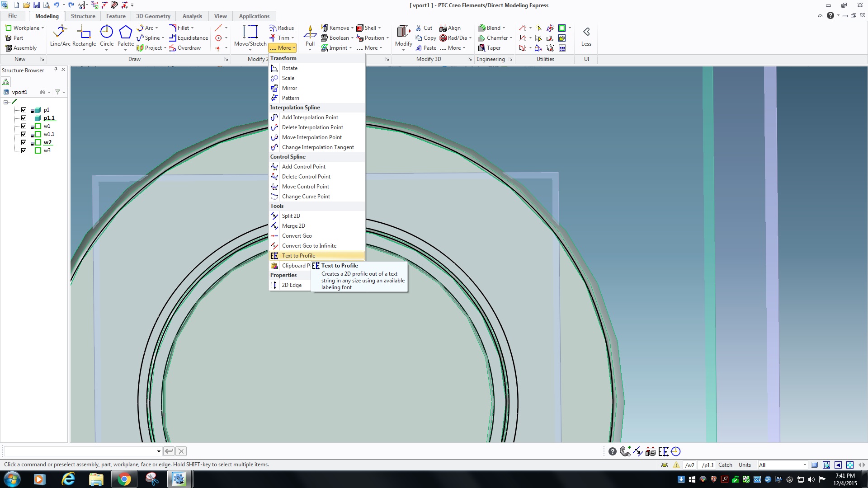The image size is (868, 488).
Task: Toggle visibility checkbox for w1.1
Action: point(24,134)
